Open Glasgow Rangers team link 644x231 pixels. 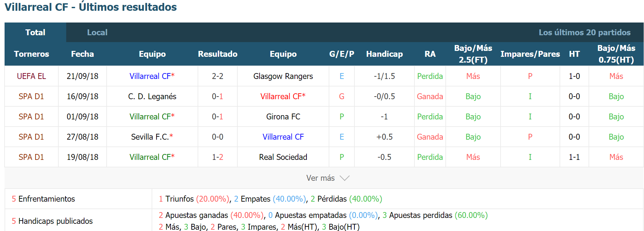tap(283, 76)
